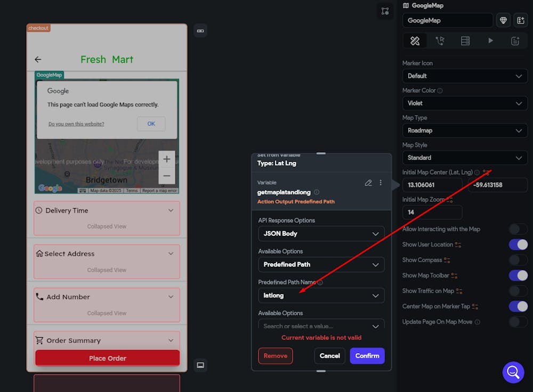Click the info icon next to getmaplatandlong
Image resolution: width=533 pixels, height=392 pixels.
317,192
